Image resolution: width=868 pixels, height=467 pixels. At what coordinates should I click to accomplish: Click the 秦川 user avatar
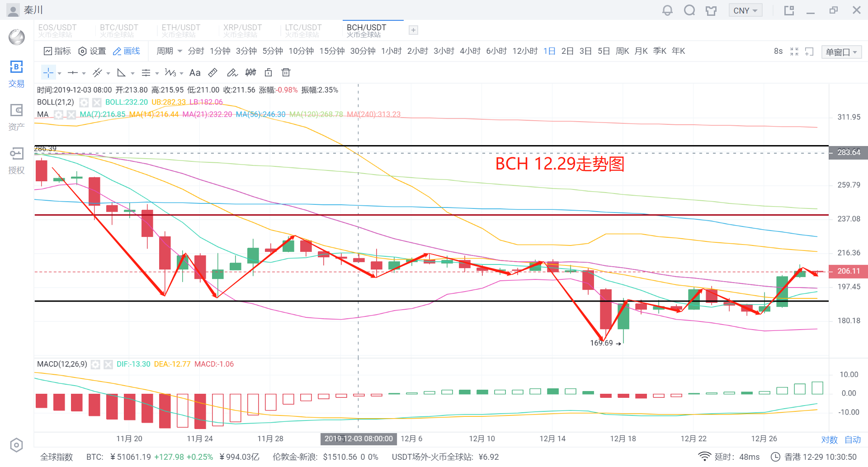pos(14,10)
